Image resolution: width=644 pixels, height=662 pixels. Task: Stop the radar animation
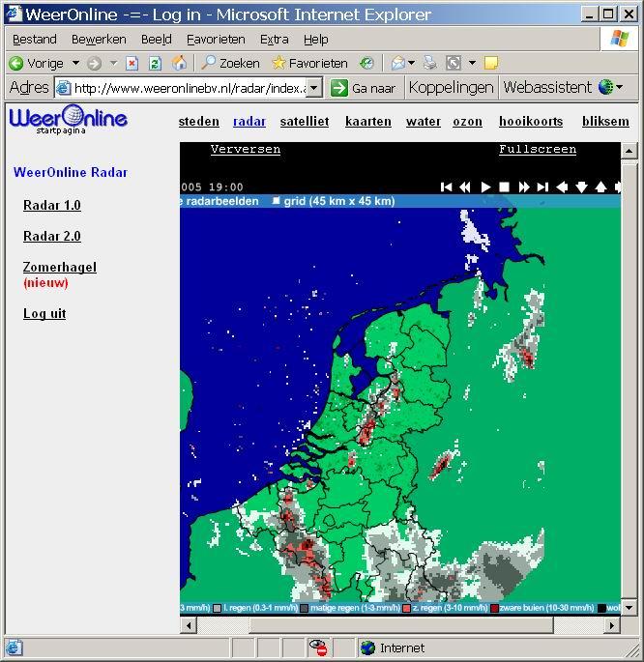(504, 187)
